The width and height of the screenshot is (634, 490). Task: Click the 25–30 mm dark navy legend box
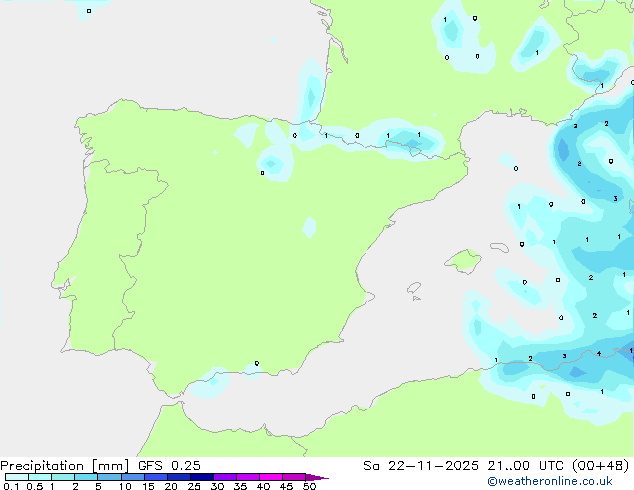[x=202, y=477]
